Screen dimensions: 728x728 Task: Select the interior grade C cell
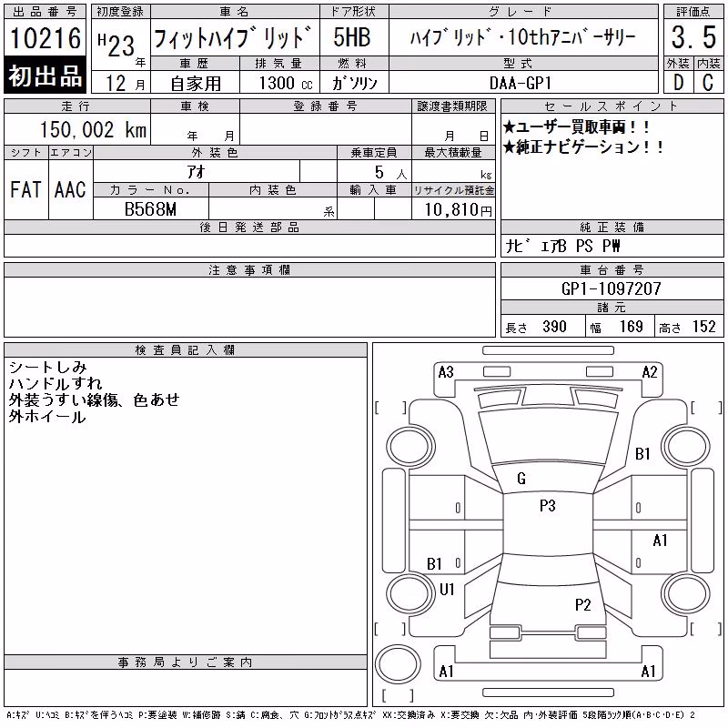coord(708,83)
